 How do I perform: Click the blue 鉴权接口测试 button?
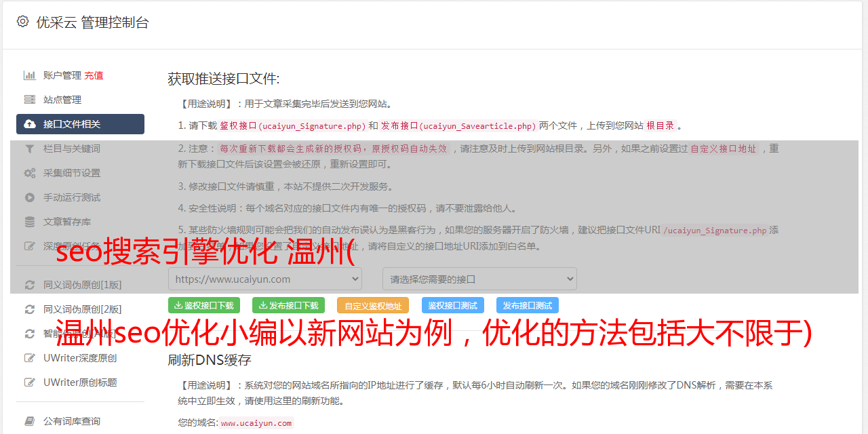[x=453, y=305]
